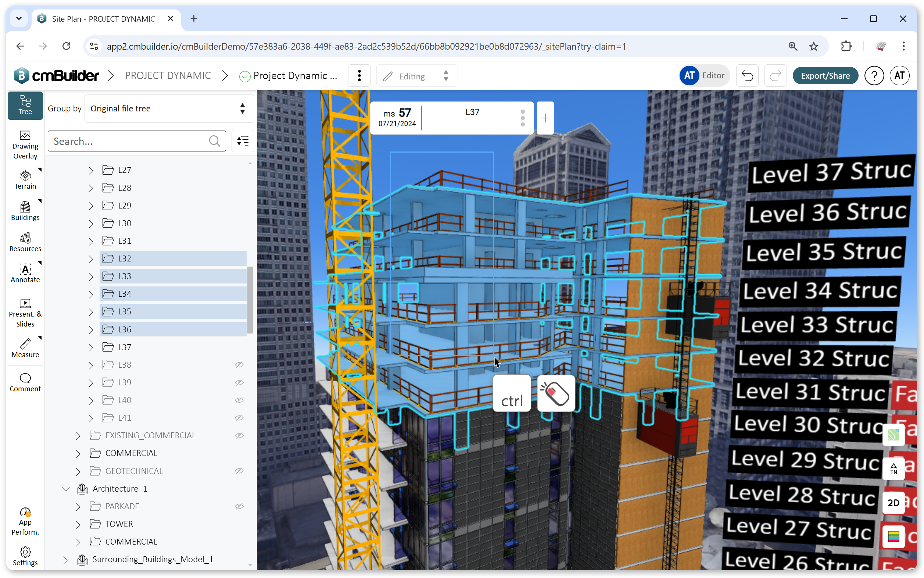Screen dimensions: 924x578
Task: Activate the Measure tool
Action: click(x=25, y=348)
